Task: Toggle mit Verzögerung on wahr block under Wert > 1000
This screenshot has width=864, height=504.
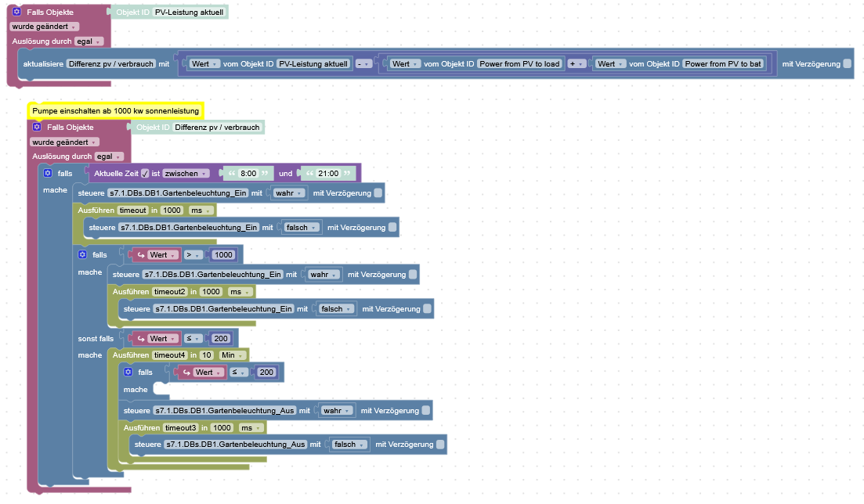Action: pyautogui.click(x=413, y=275)
